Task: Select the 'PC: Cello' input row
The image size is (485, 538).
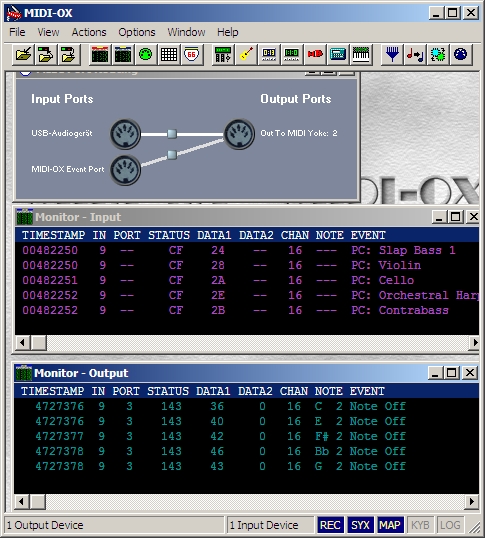Action: pyautogui.click(x=247, y=280)
